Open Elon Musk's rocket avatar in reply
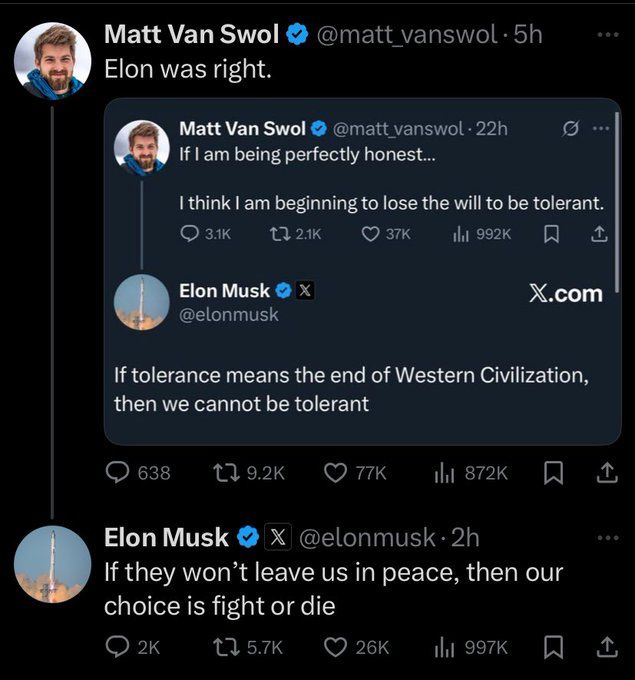Viewport: 635px width, 680px height. coord(52,564)
